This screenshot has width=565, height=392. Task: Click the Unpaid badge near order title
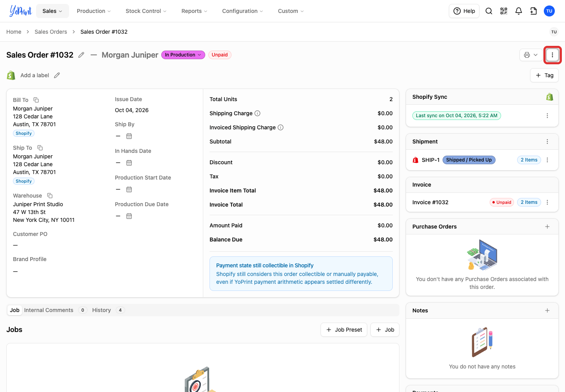tap(220, 55)
